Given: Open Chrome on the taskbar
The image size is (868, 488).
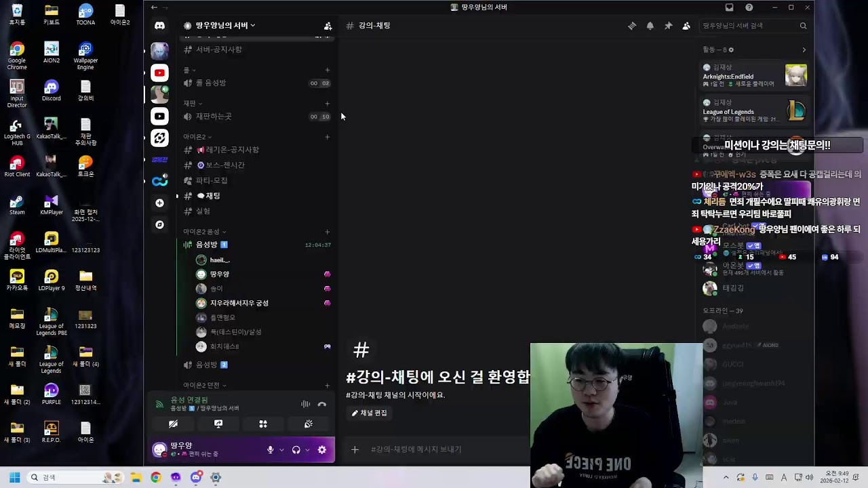Looking at the screenshot, I should point(155,477).
